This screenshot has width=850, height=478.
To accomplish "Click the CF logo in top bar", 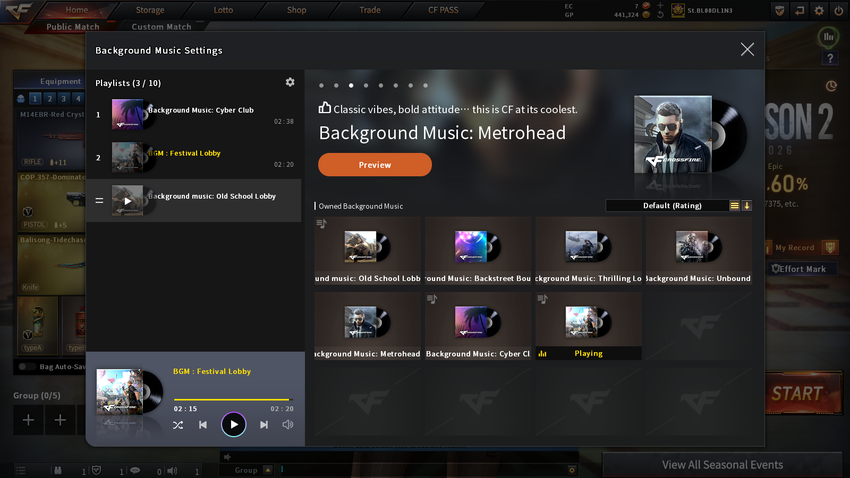I will click(x=18, y=10).
